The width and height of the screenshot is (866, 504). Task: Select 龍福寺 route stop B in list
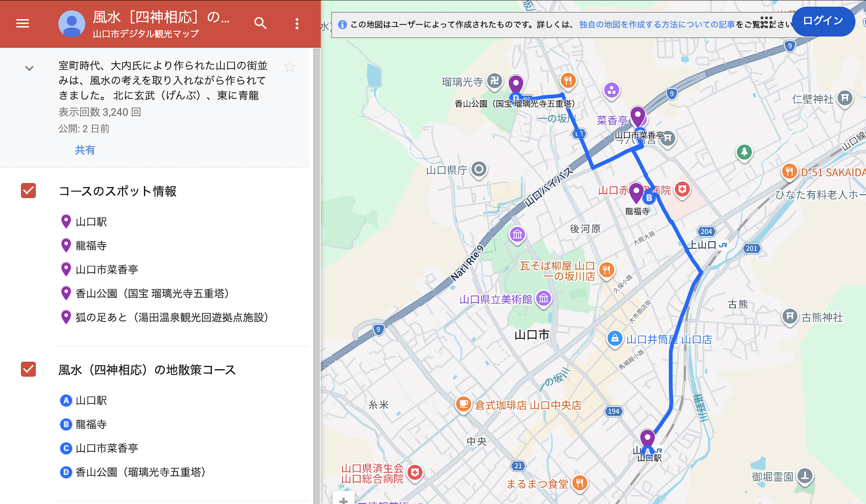point(91,425)
